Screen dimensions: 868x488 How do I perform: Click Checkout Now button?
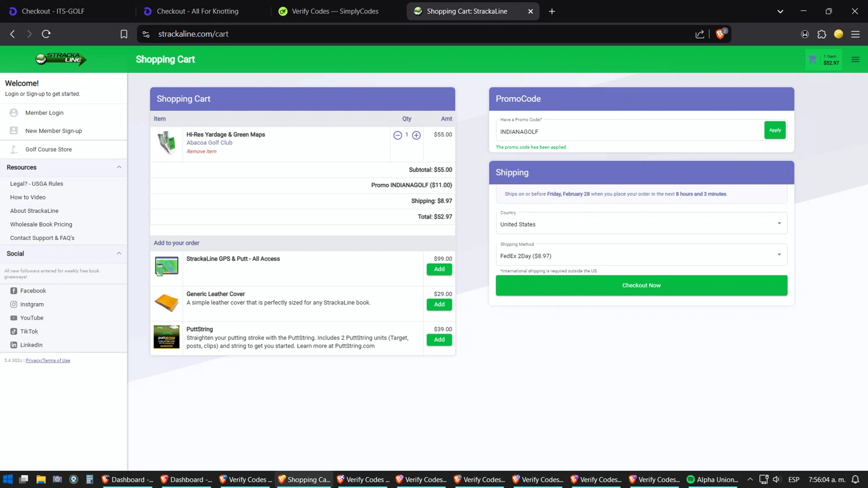point(641,286)
